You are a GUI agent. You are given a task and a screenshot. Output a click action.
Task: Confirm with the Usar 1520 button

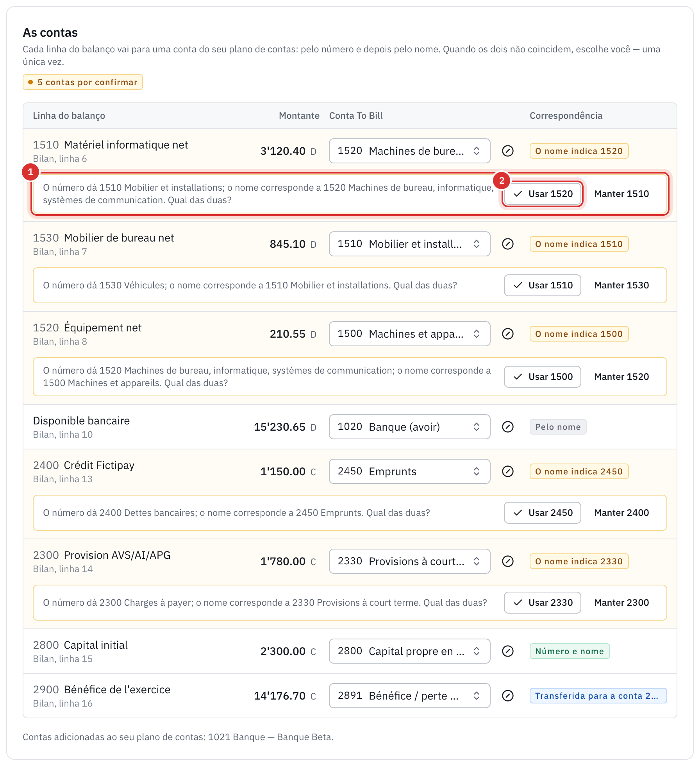543,194
